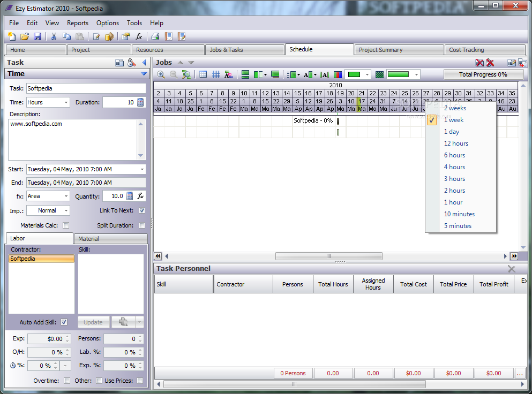
Task: Open an existing file via folder icon
Action: (25, 36)
